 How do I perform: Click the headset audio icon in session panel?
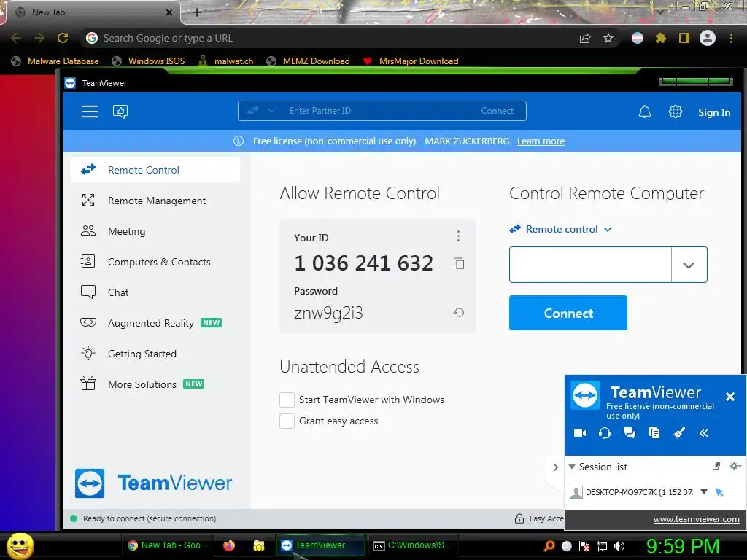(605, 433)
